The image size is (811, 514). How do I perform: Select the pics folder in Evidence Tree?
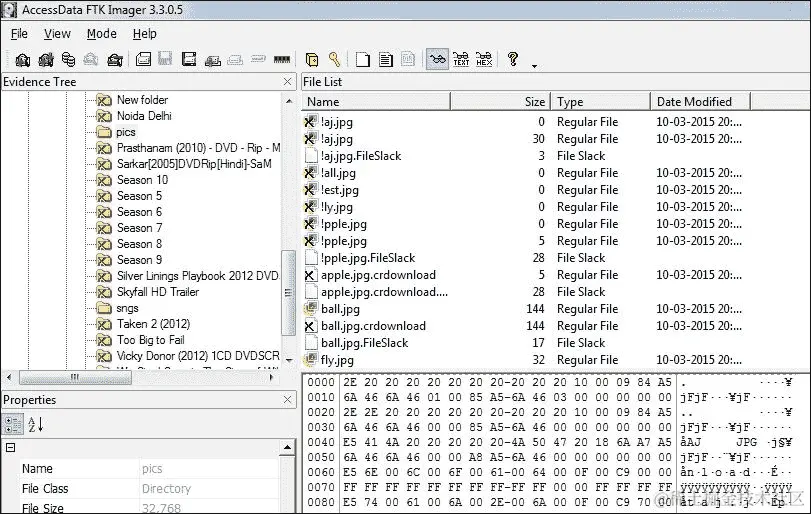126,132
